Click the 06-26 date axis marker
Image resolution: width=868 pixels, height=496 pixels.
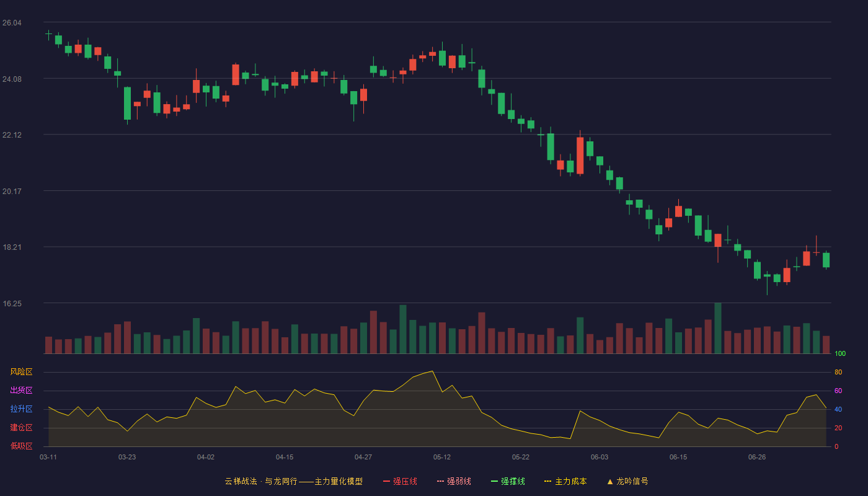[757, 457]
